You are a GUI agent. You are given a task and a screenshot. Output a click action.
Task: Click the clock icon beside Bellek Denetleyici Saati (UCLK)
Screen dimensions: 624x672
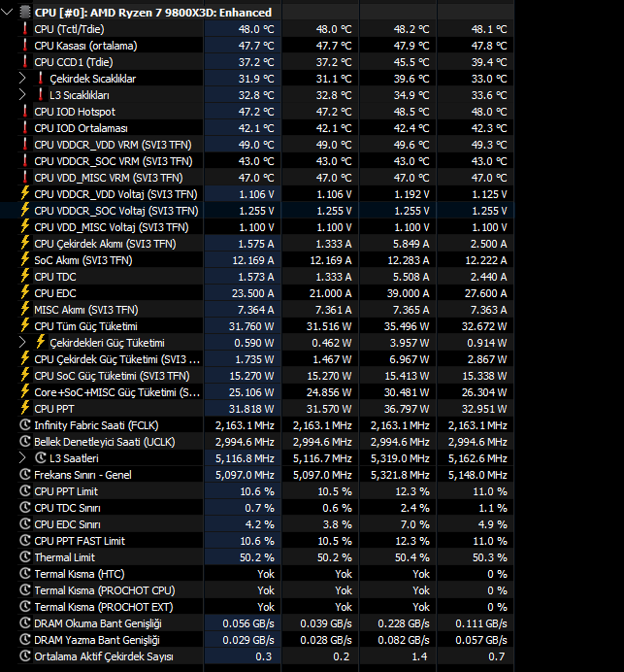(x=25, y=442)
